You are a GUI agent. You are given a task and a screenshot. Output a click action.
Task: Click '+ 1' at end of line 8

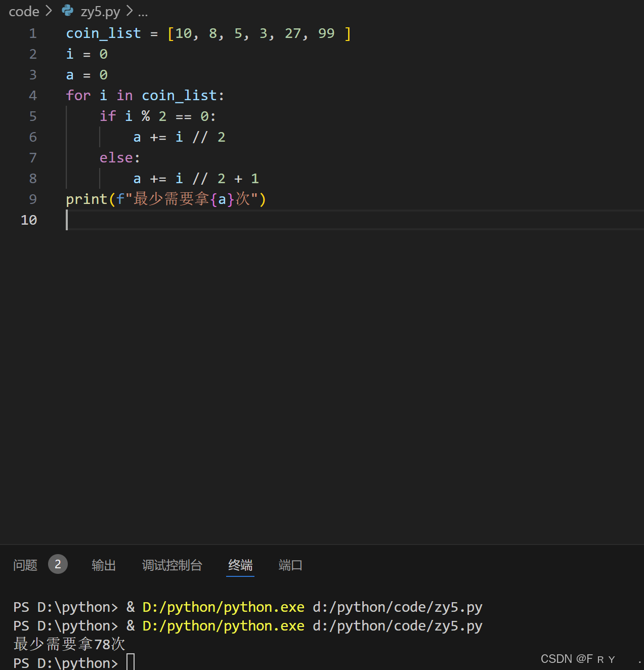tap(247, 179)
